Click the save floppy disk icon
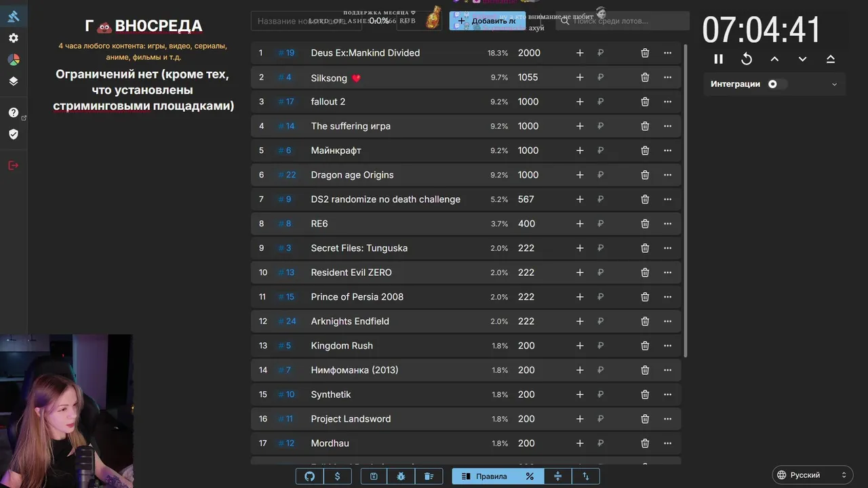This screenshot has height=488, width=868. pos(374,476)
